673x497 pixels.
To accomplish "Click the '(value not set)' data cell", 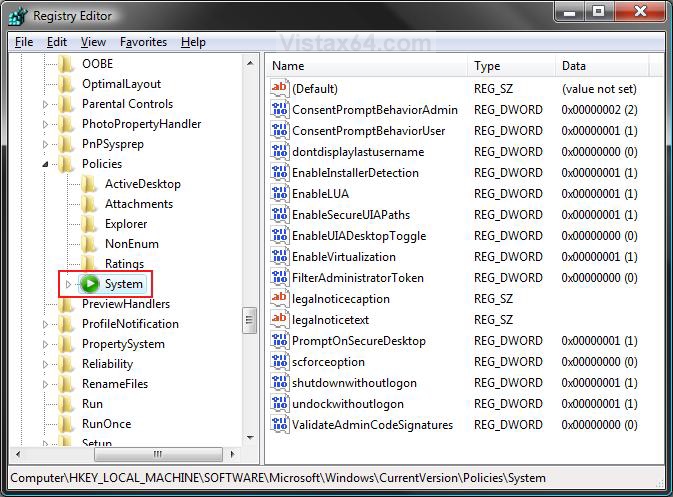I will click(x=599, y=89).
